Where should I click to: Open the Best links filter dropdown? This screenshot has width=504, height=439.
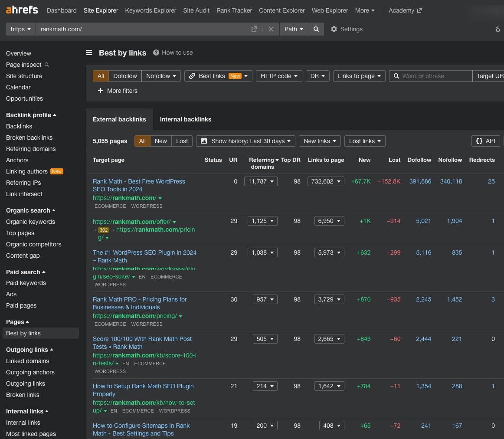click(x=218, y=76)
